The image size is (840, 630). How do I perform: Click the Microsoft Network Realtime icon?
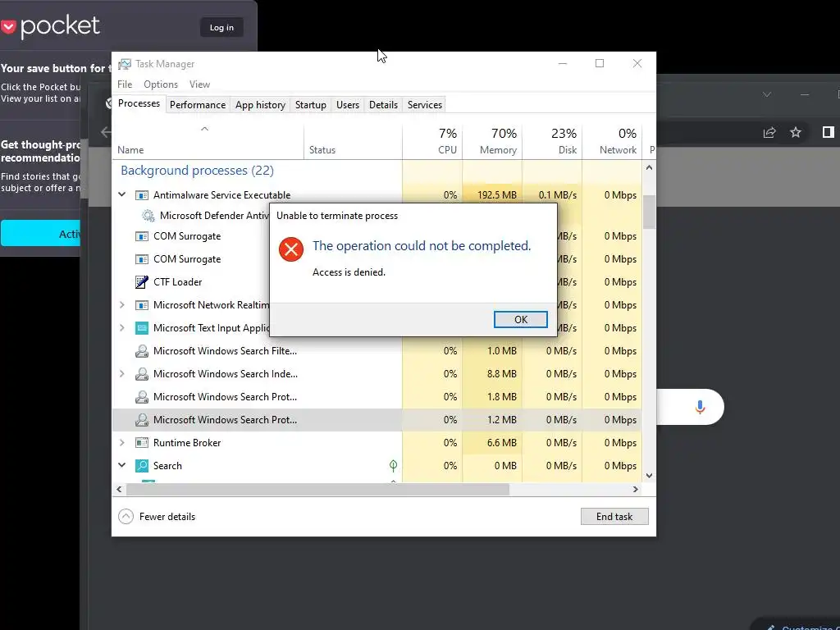[141, 305]
